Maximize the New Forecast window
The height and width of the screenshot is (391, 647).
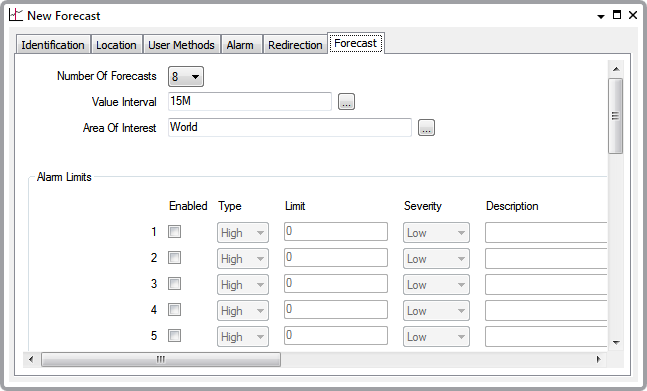pyautogui.click(x=617, y=15)
